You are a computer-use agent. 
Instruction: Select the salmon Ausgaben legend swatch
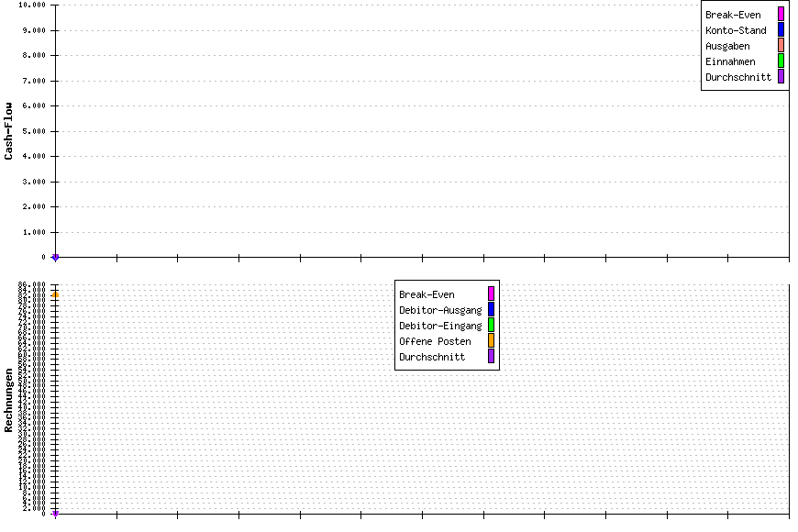pos(781,46)
